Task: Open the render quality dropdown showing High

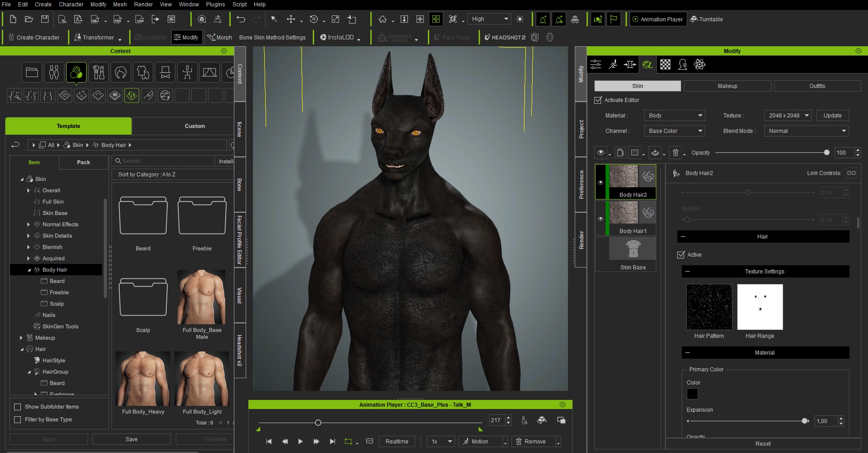Action: click(489, 19)
